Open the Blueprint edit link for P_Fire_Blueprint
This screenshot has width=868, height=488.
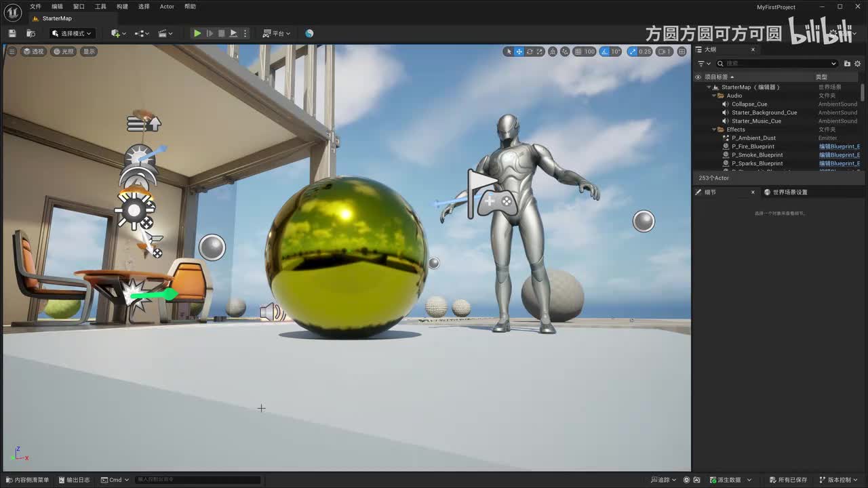click(839, 146)
